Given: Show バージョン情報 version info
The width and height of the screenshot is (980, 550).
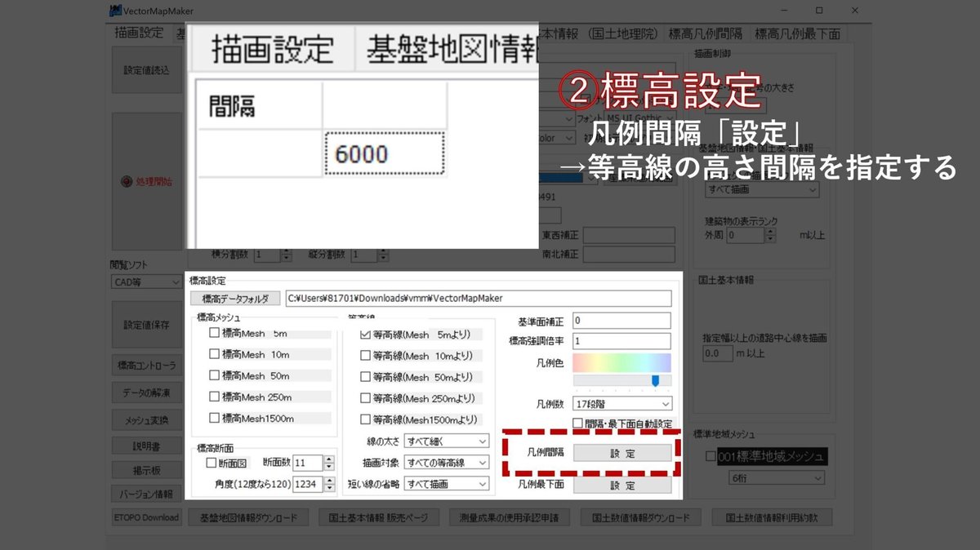Looking at the screenshot, I should point(145,494).
